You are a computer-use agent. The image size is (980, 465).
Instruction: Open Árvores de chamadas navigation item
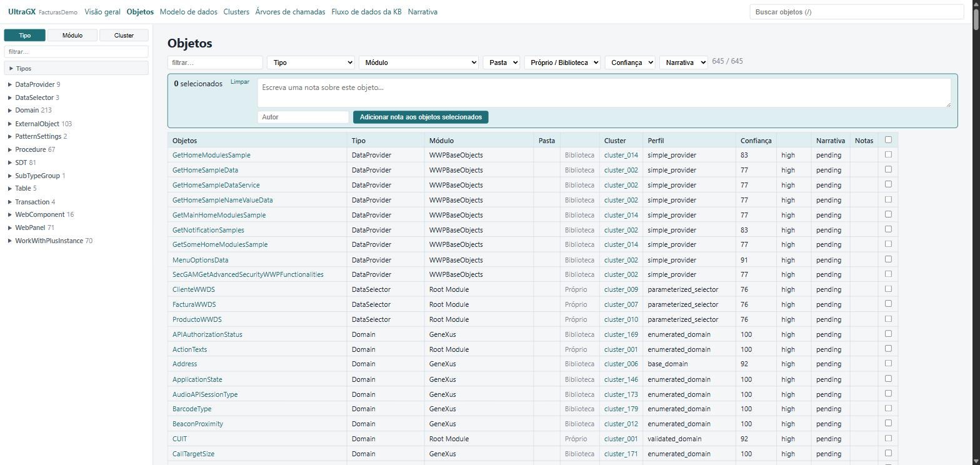coord(290,12)
